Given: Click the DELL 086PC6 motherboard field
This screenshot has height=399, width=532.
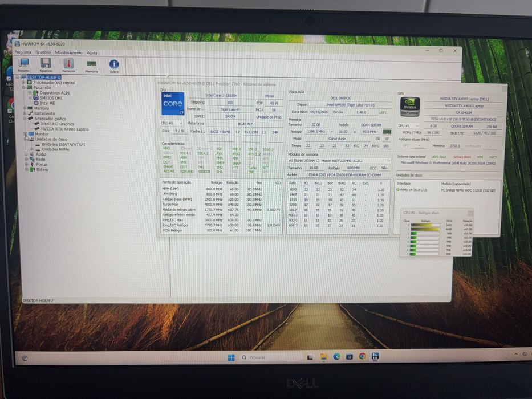Looking at the screenshot, I should tap(340, 98).
